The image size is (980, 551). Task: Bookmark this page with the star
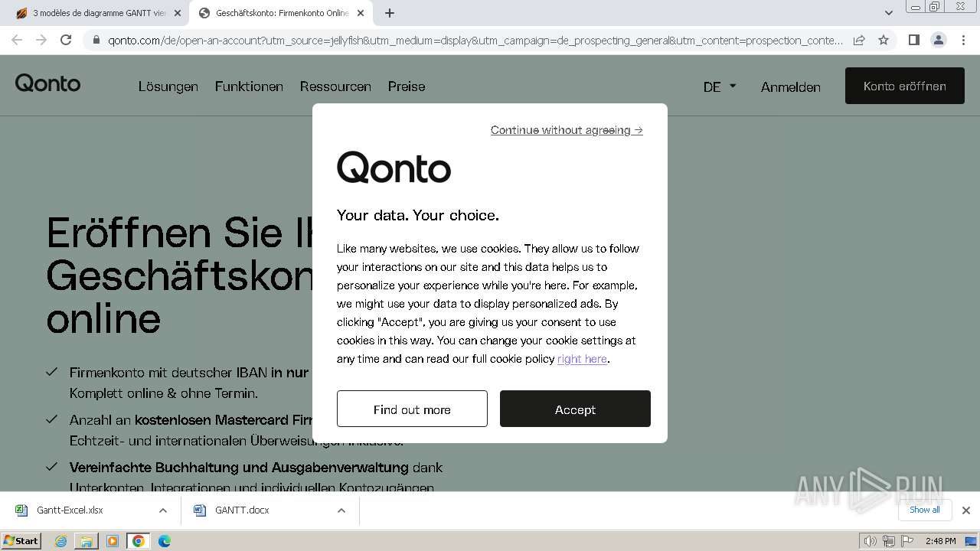pos(884,40)
